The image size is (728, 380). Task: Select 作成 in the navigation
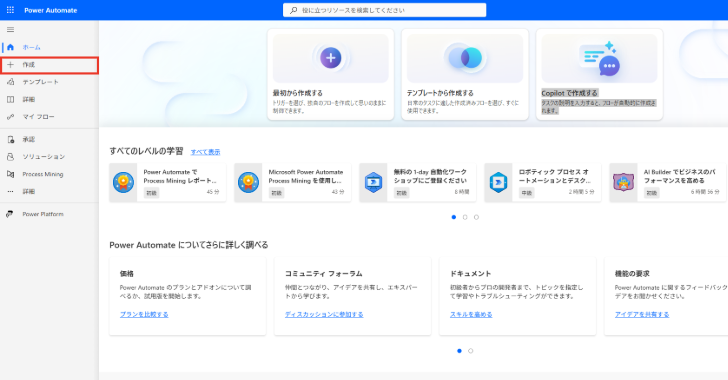[29, 65]
